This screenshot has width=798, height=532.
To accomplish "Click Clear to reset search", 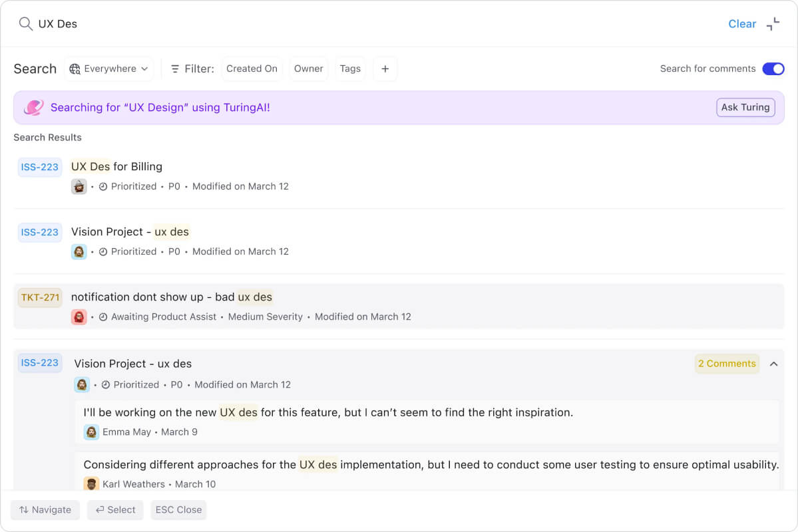I will coord(742,24).
